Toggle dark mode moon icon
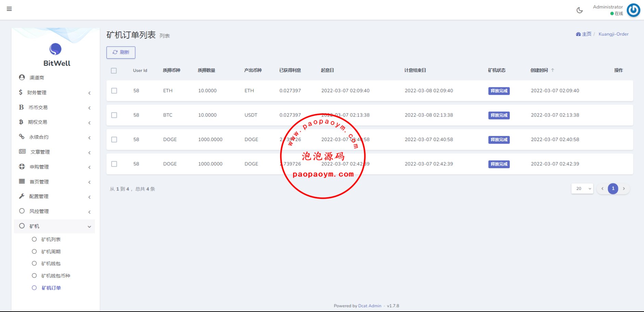This screenshot has width=644, height=312. [x=579, y=10]
